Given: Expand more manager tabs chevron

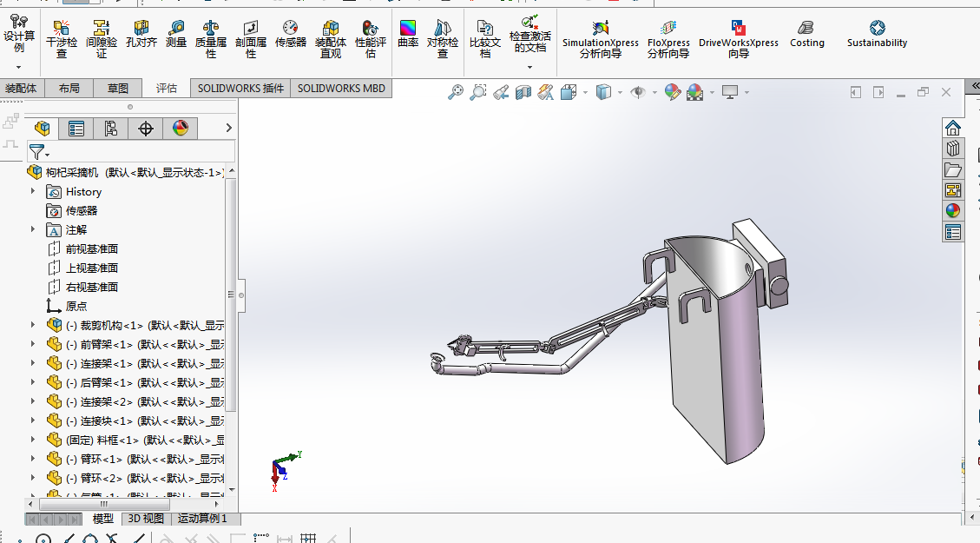Looking at the screenshot, I should [229, 129].
